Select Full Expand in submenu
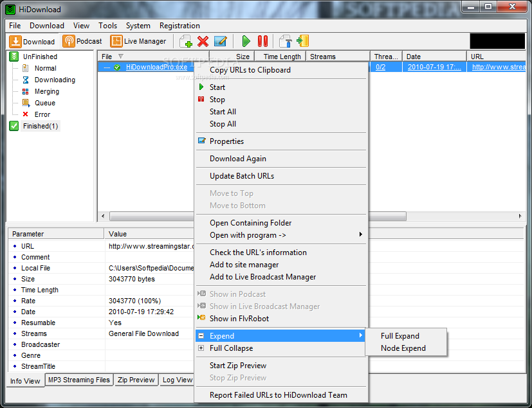Viewport: 532px width, 408px height. [x=406, y=336]
